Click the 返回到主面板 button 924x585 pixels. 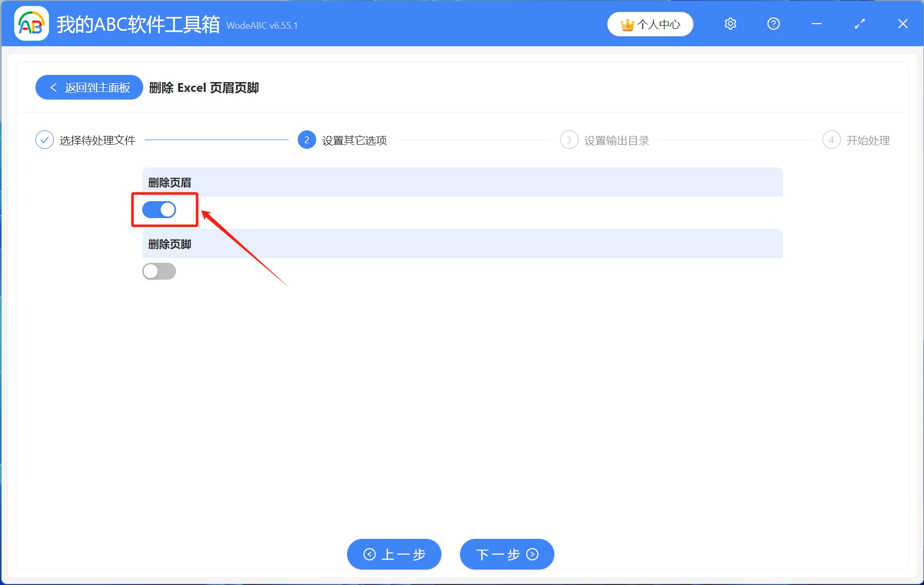(x=88, y=87)
